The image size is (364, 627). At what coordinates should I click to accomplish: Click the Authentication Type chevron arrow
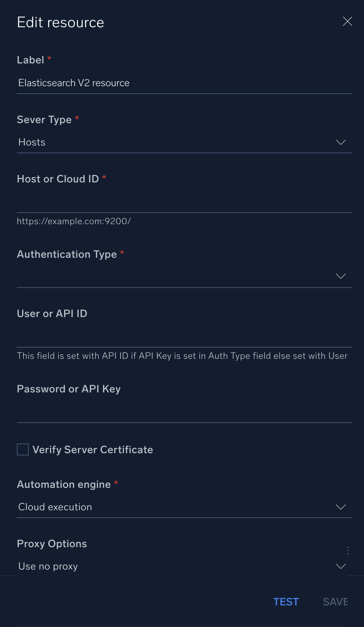[x=341, y=276]
